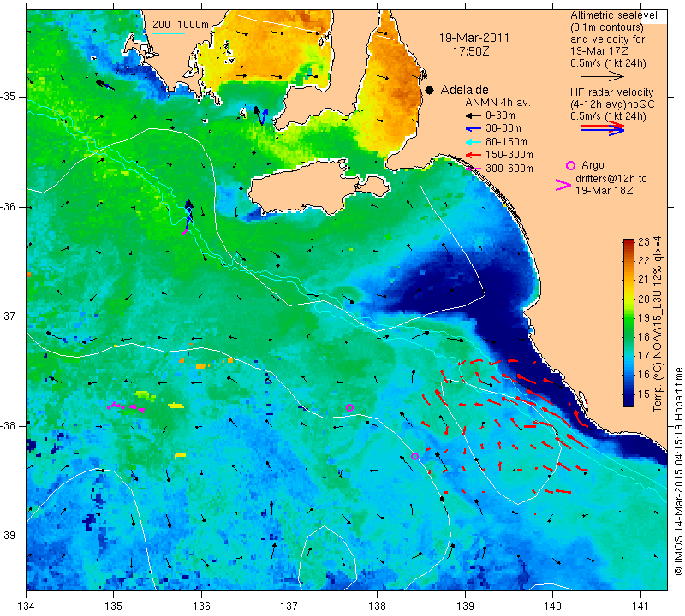
Task: Click the 'HF radar velocity' text
Action: (611, 92)
